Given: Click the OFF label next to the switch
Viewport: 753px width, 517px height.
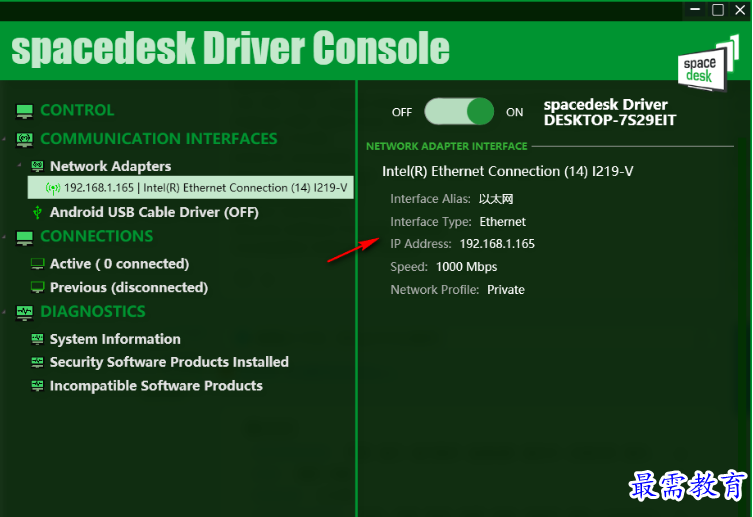Looking at the screenshot, I should (402, 112).
